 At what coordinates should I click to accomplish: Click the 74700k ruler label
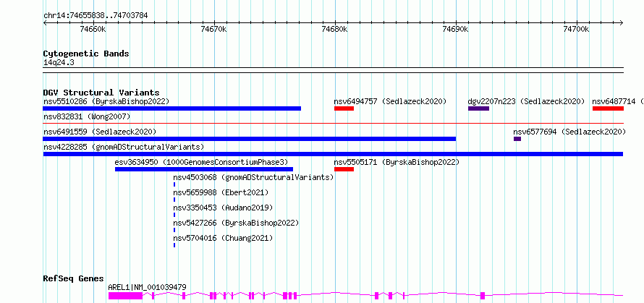[x=576, y=29]
